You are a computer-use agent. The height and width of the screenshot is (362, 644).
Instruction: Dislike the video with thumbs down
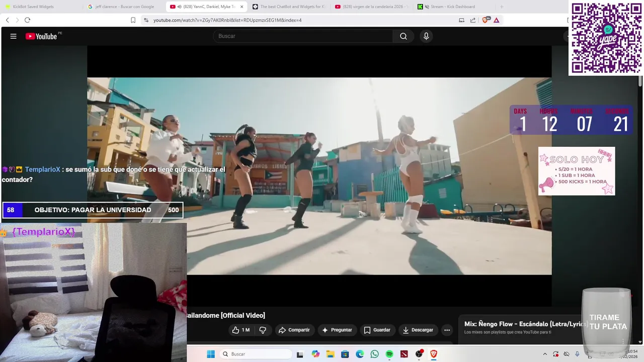pyautogui.click(x=263, y=330)
